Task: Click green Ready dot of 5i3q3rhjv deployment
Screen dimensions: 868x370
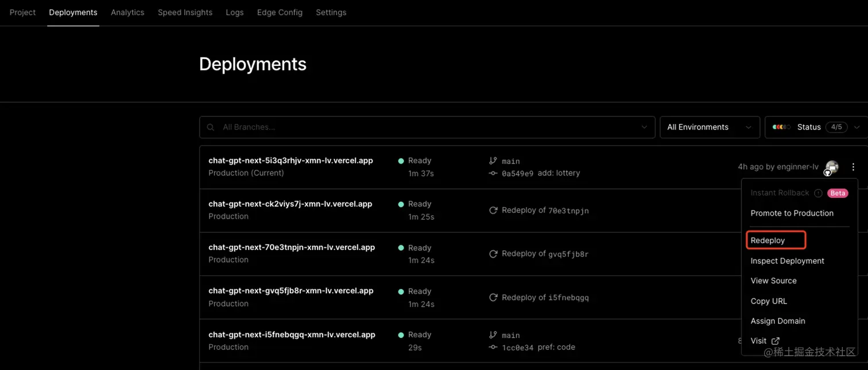Action: click(401, 161)
